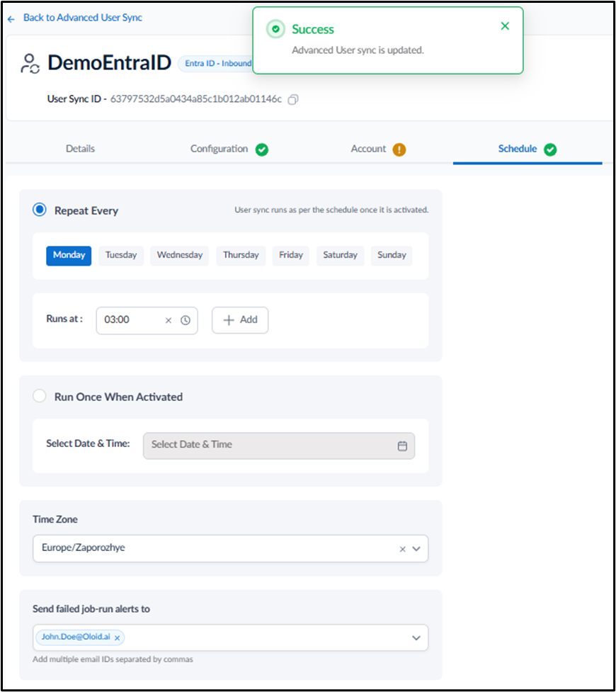The image size is (616, 692).
Task: Toggle Tuesday day button
Action: tap(121, 256)
